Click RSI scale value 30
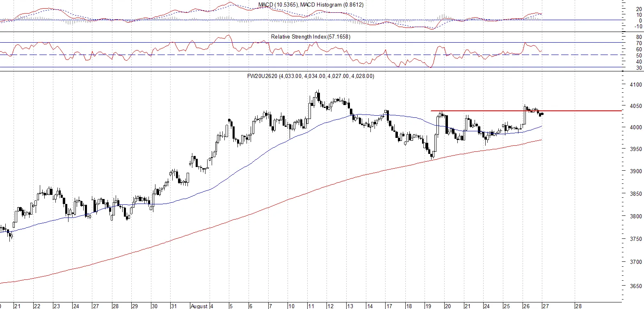 point(639,68)
